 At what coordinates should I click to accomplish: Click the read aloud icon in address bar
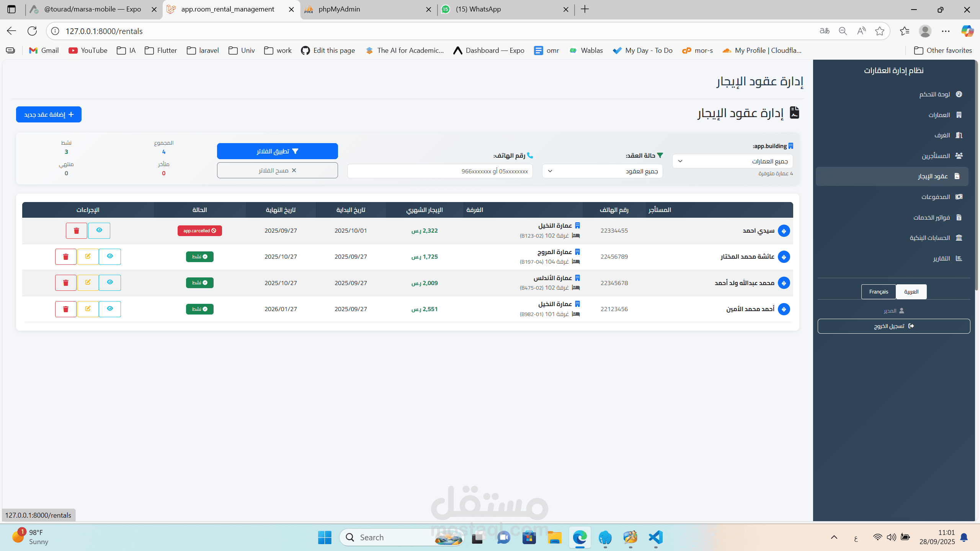pyautogui.click(x=861, y=31)
